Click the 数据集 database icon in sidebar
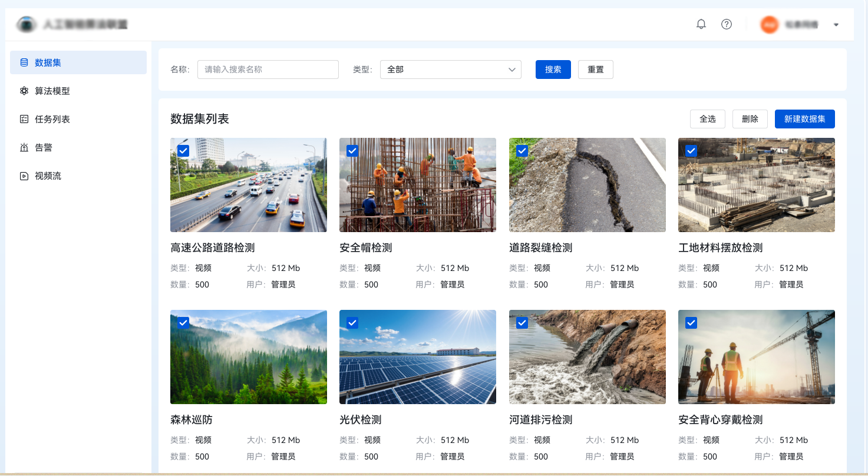This screenshot has width=868, height=476. pos(24,62)
